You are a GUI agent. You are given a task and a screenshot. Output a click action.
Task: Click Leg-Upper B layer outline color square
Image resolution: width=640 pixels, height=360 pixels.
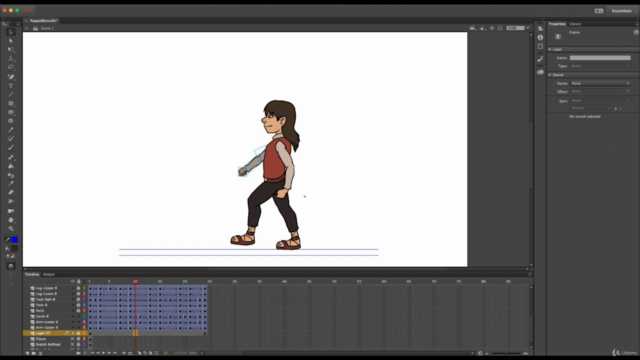(84, 288)
